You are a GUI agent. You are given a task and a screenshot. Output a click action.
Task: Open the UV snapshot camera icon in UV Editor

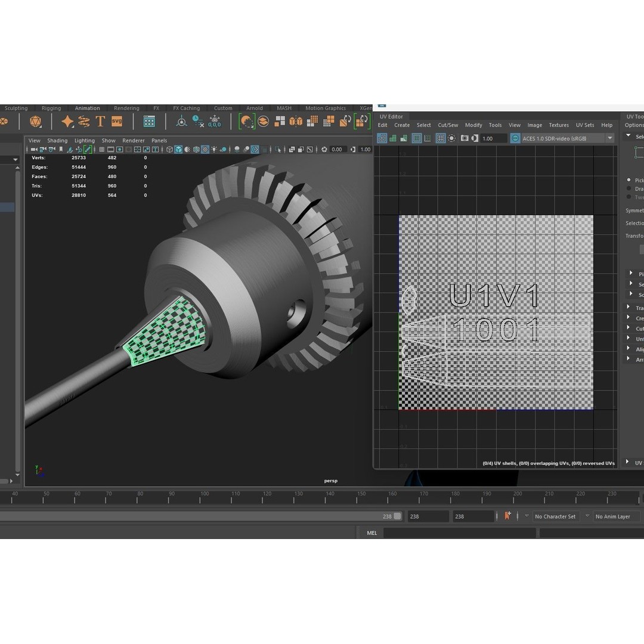(465, 138)
